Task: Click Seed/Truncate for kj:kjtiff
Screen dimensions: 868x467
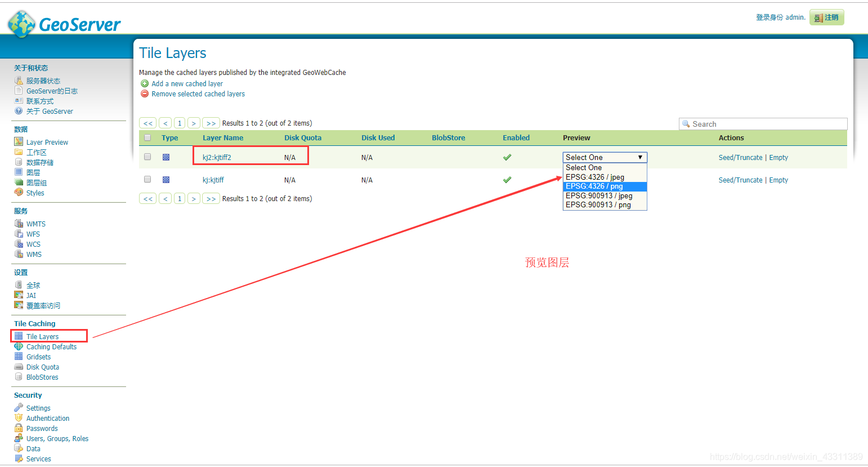Action: 741,180
